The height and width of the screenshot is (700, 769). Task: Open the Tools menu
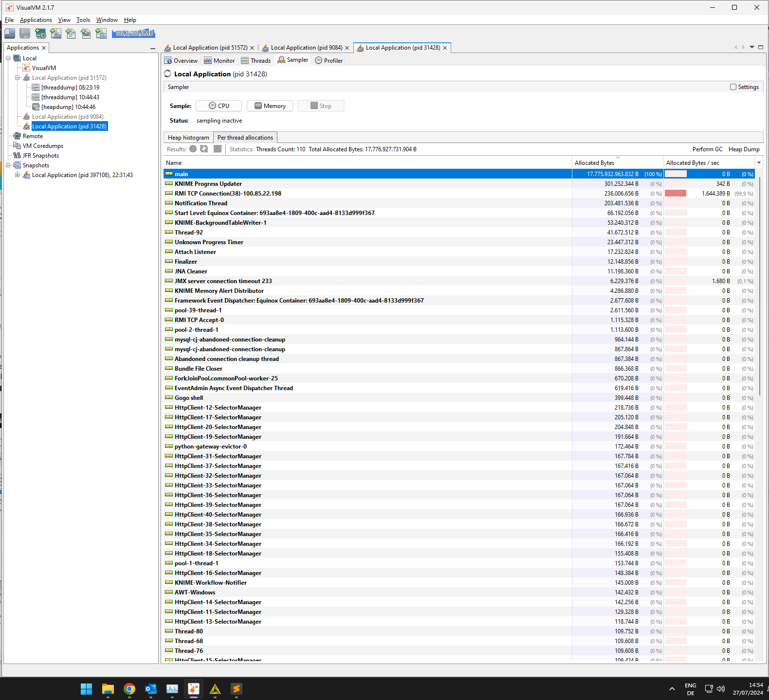pyautogui.click(x=83, y=20)
